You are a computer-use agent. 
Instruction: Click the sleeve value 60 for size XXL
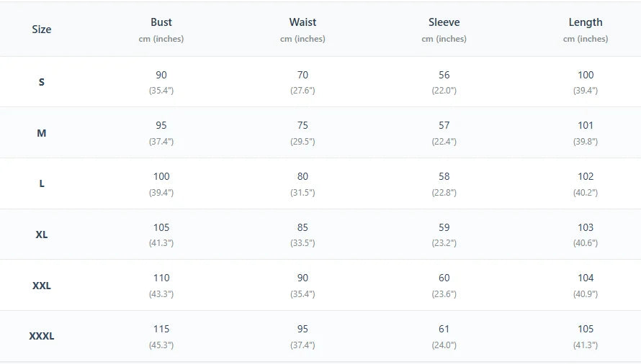[x=444, y=278]
